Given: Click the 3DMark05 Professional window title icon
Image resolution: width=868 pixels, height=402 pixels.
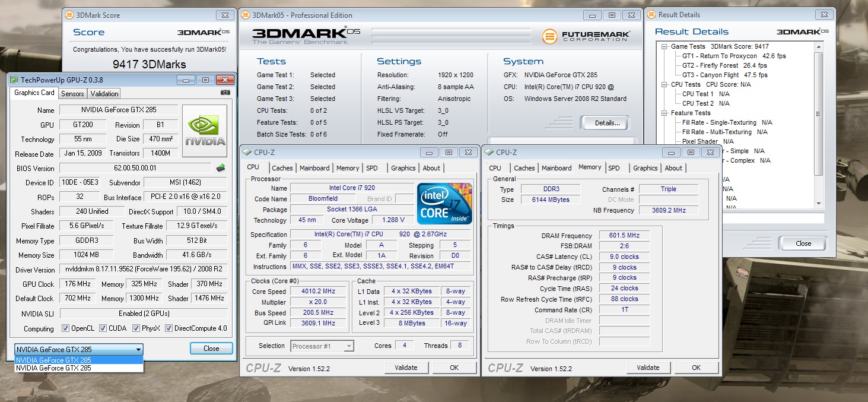Looking at the screenshot, I should [244, 15].
